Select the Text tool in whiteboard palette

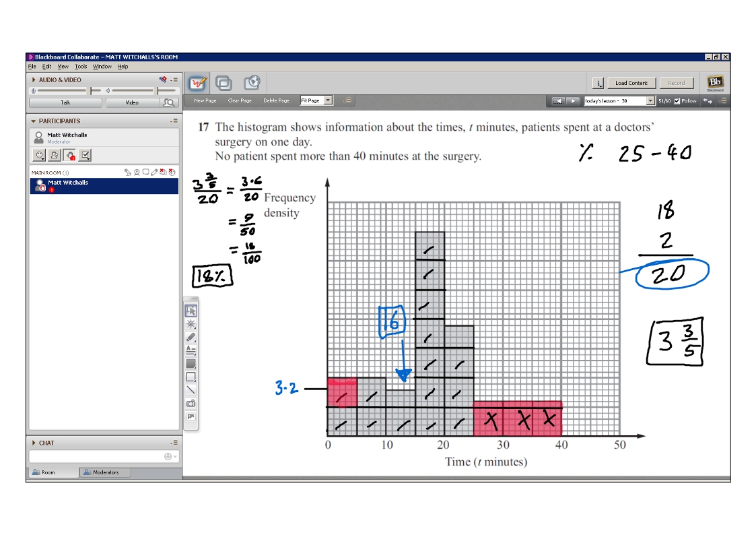point(191,350)
